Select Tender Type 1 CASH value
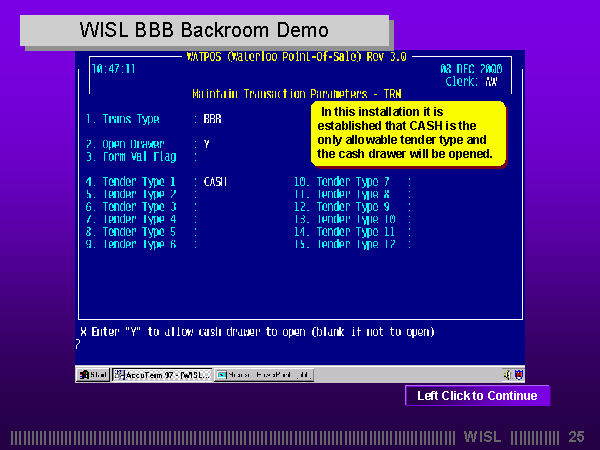Screen dimensions: 600x450 coord(215,182)
